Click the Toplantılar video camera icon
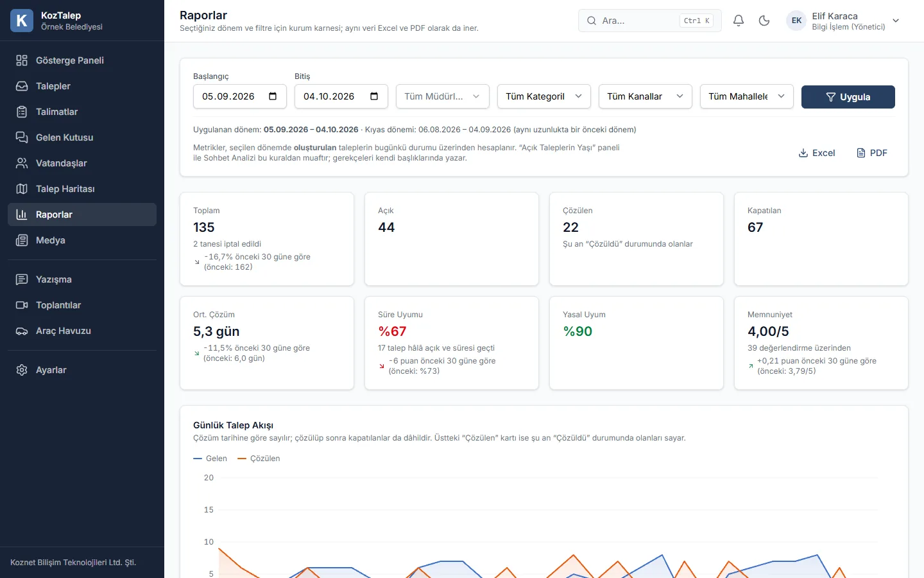Viewport: 924px width, 578px height. point(22,305)
